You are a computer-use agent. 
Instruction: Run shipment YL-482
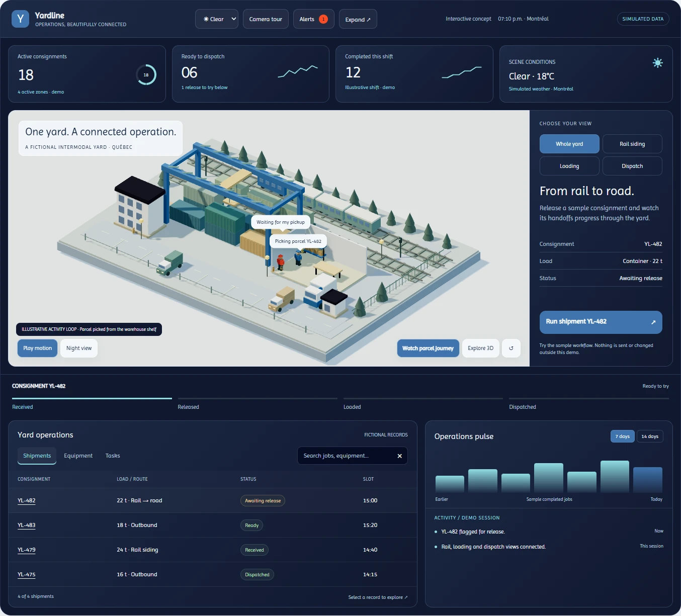[x=601, y=322]
